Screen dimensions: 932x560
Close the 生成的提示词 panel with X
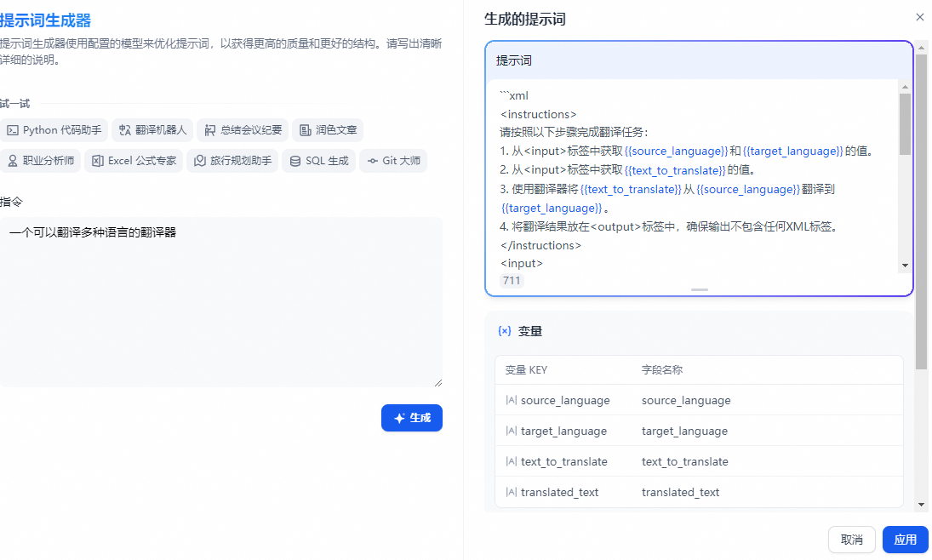(x=919, y=17)
